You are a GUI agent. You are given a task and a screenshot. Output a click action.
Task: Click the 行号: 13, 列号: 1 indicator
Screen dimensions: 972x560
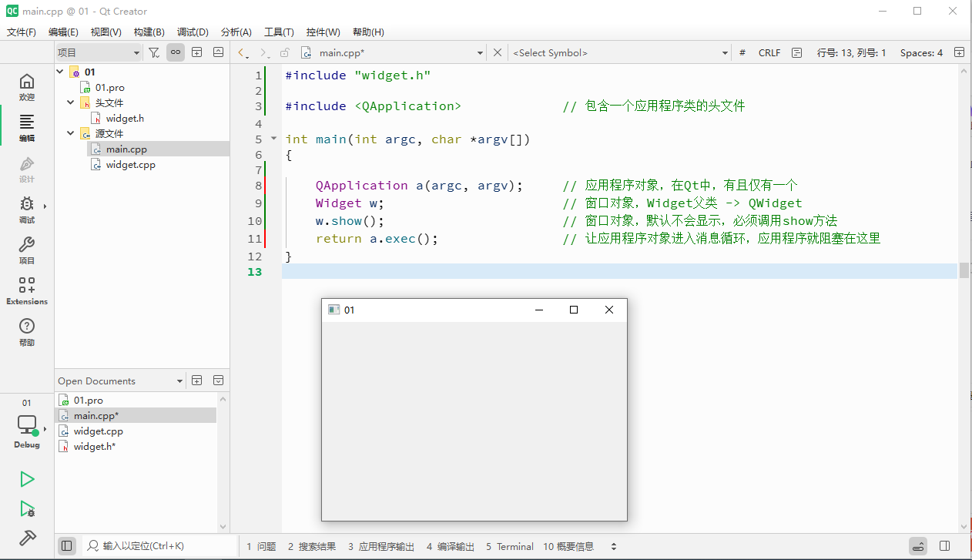[851, 52]
